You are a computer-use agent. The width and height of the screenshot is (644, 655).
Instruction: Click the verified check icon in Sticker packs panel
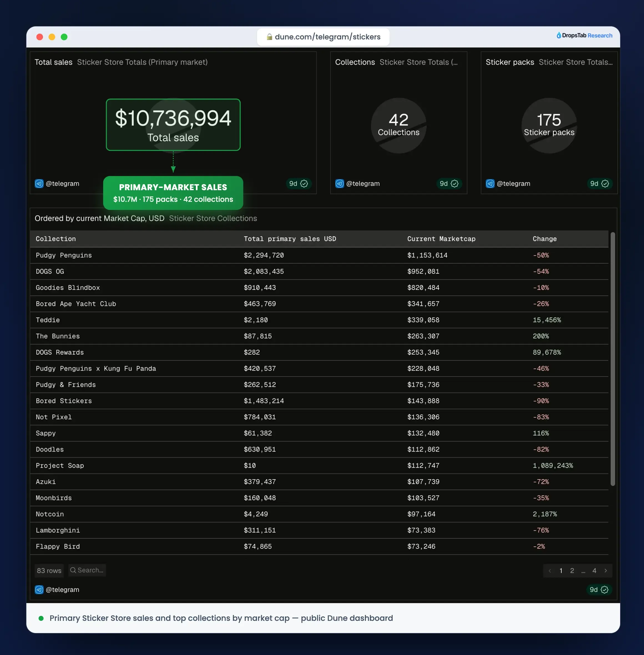pyautogui.click(x=605, y=184)
